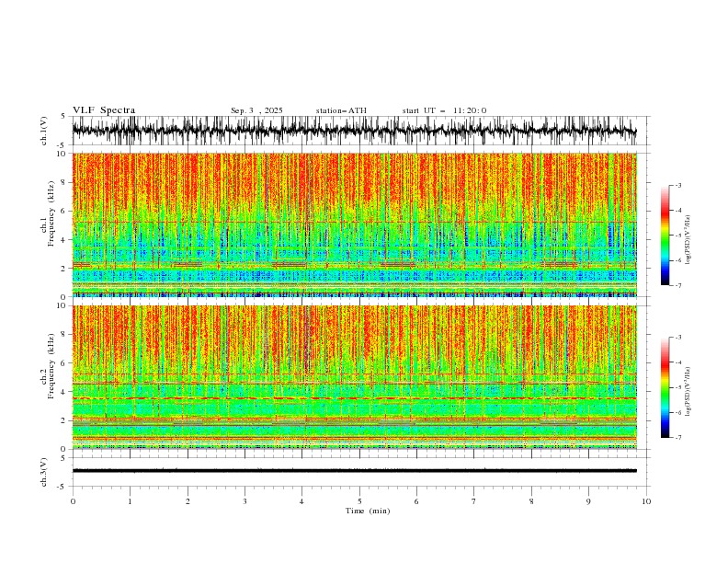The height and width of the screenshot is (563, 728).
Task: Click the "Time (min)" axis title
Action: click(368, 511)
